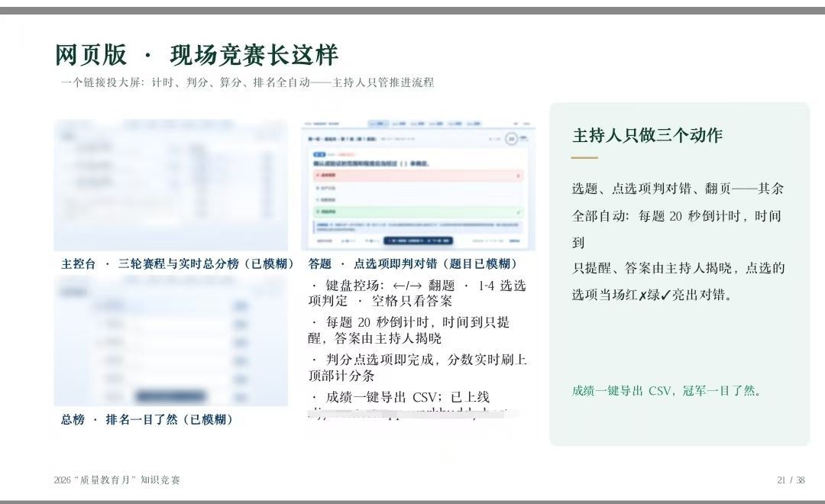Open the blurred 总榜 ranking screenshot thumbnail
Screen dimensions: 825x504
pyautogui.click(x=170, y=341)
